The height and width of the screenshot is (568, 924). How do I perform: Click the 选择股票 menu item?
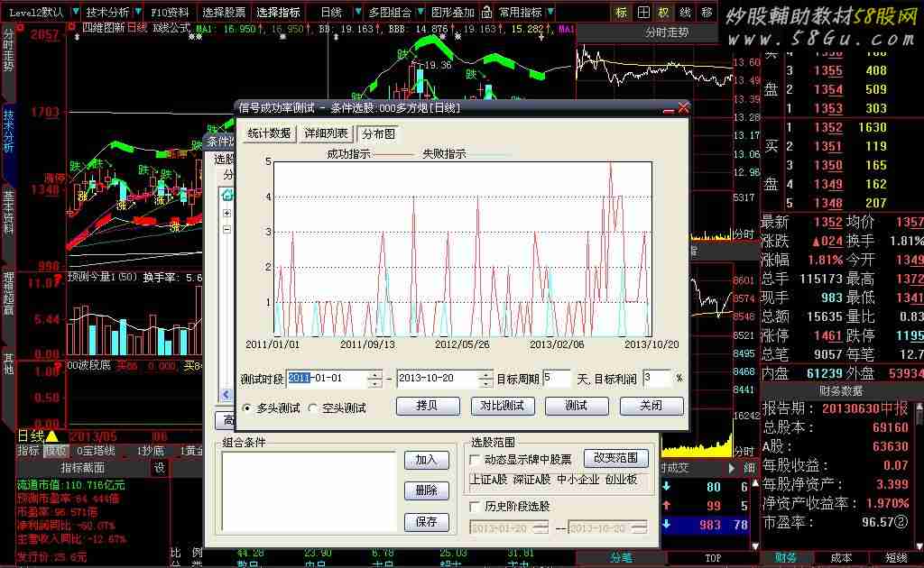(x=224, y=13)
